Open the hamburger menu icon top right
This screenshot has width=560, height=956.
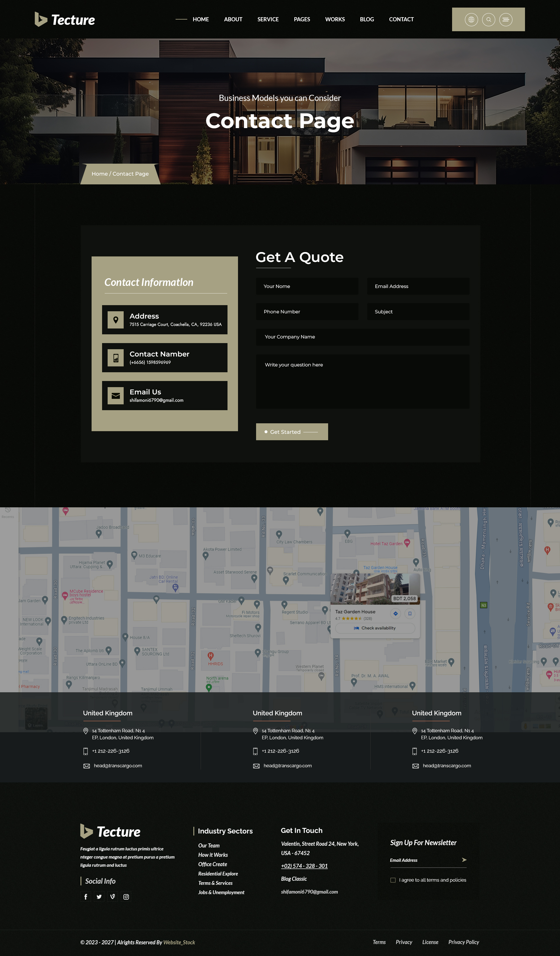(506, 19)
